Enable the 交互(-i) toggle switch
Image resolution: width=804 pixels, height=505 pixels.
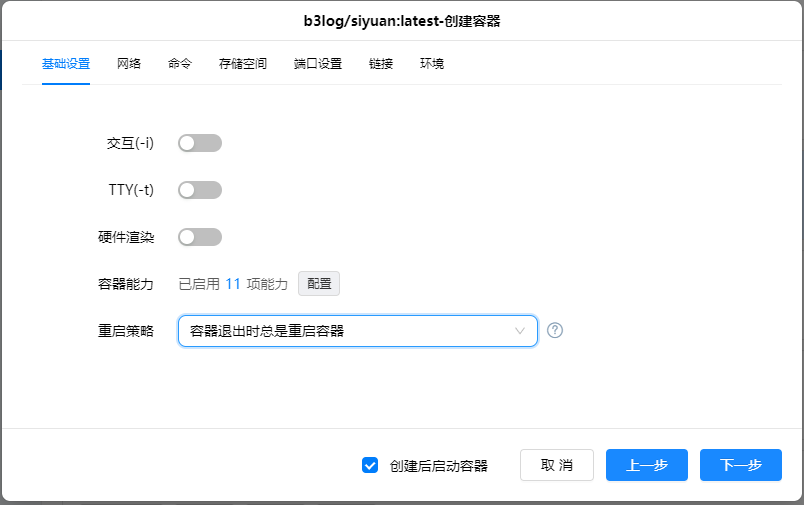[199, 143]
